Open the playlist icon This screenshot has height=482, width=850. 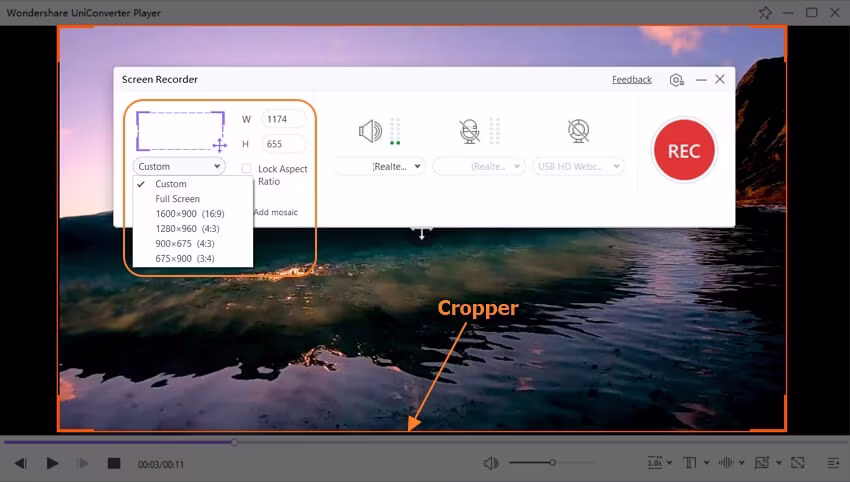(834, 462)
